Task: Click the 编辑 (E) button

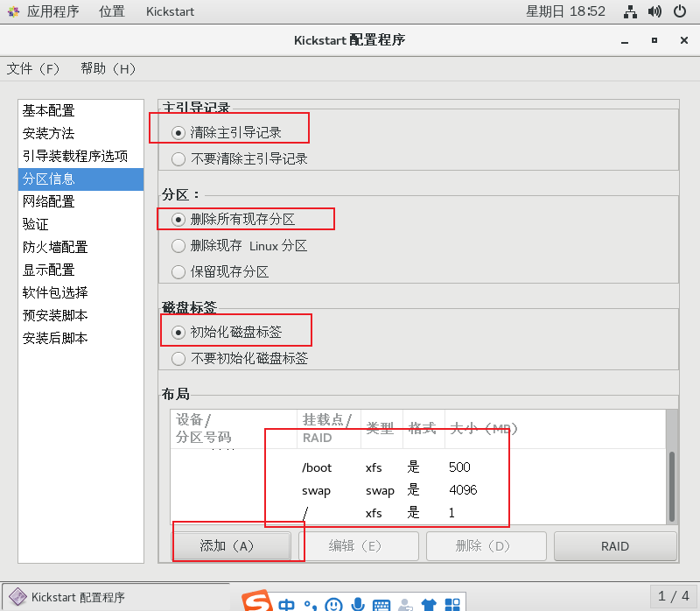Action: [359, 546]
